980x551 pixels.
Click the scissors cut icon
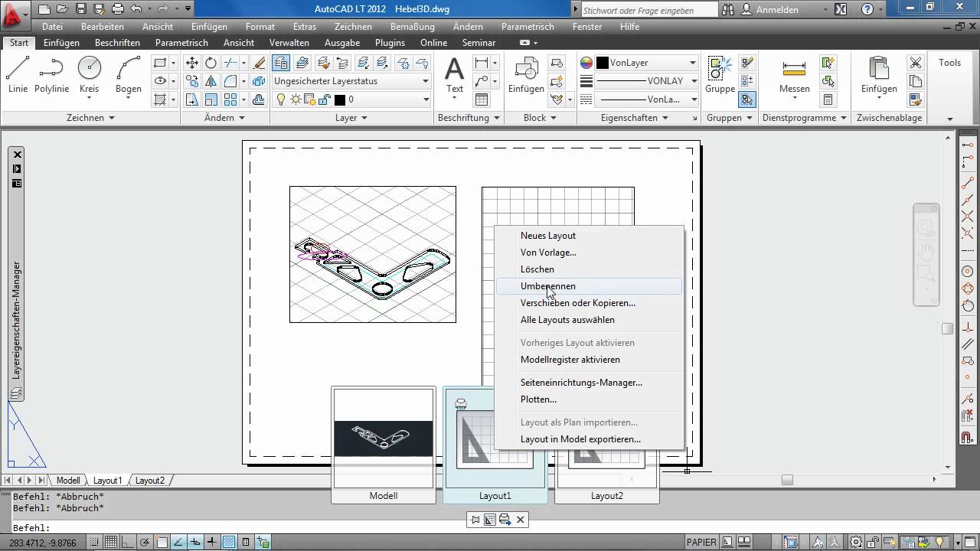[x=915, y=63]
